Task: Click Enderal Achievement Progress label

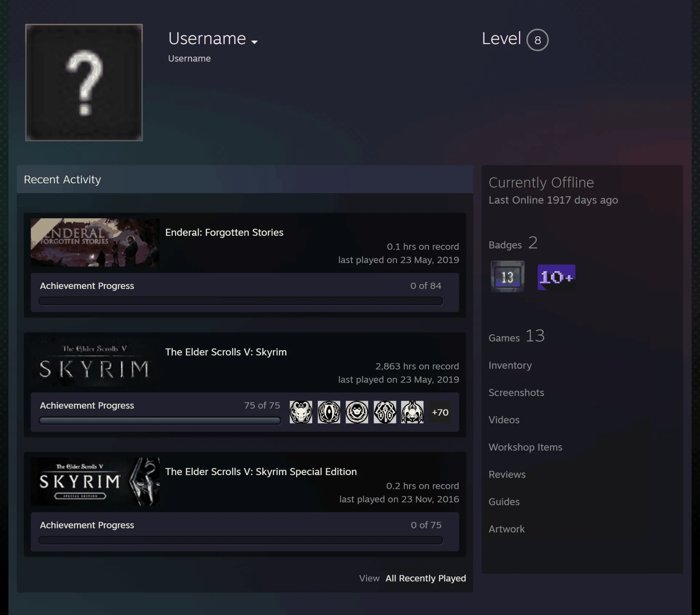Action: 87,286
